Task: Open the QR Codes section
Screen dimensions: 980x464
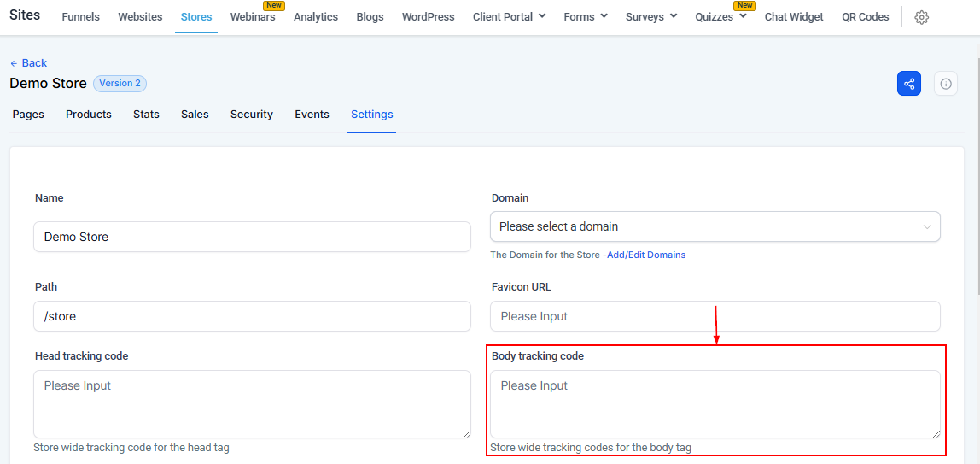Action: pos(865,17)
